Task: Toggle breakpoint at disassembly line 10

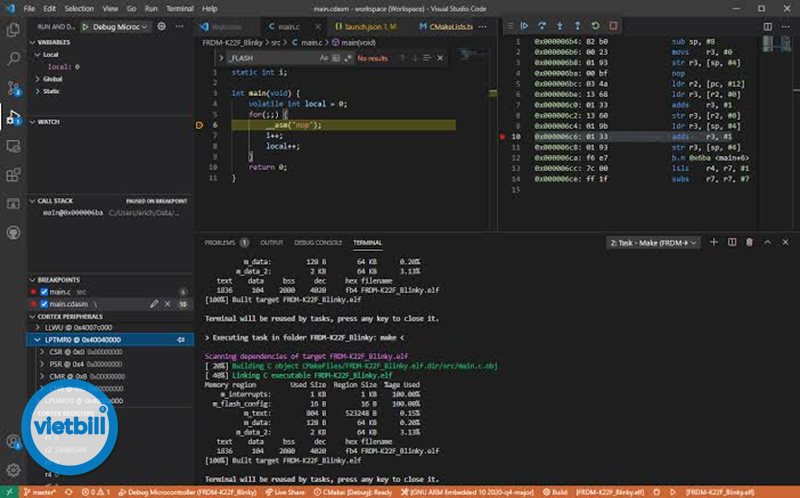Action: coord(503,137)
